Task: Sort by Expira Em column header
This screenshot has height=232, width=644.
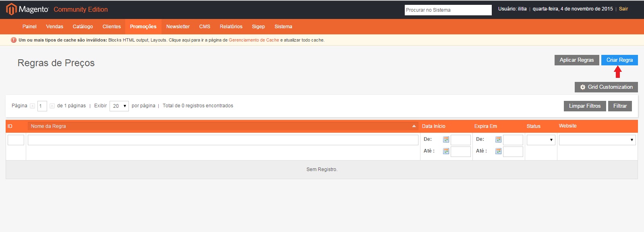Action: [x=485, y=126]
